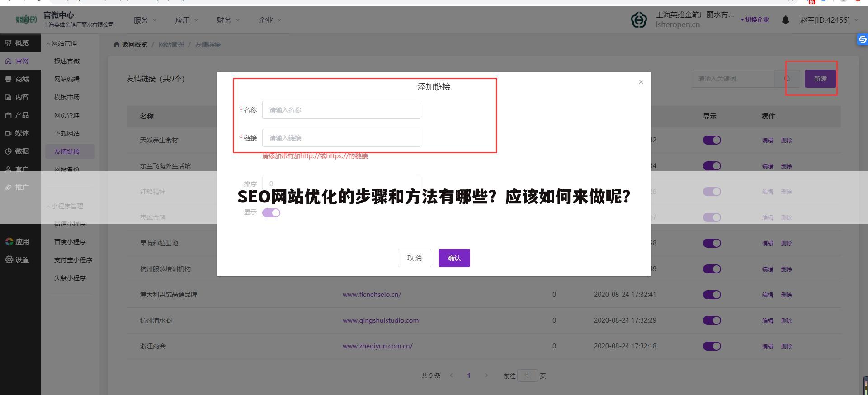The height and width of the screenshot is (395, 868).
Task: Open the www.zheqiyun.com.cn/ link
Action: pos(377,346)
